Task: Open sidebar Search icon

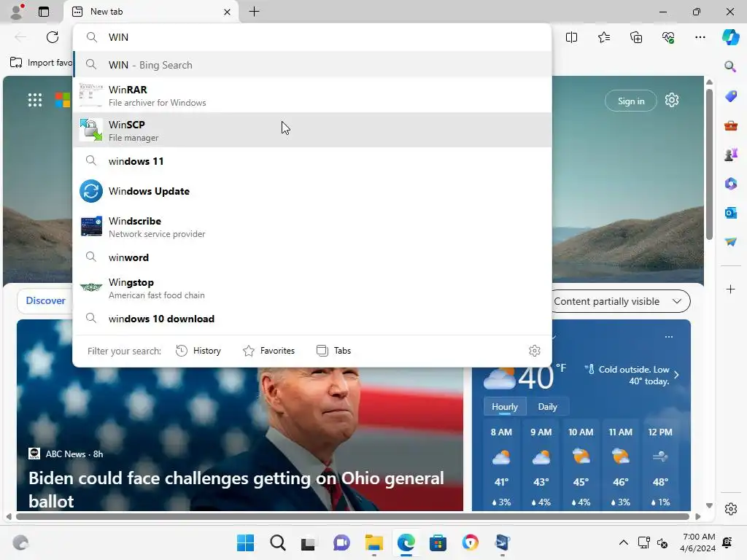Action: (730, 66)
